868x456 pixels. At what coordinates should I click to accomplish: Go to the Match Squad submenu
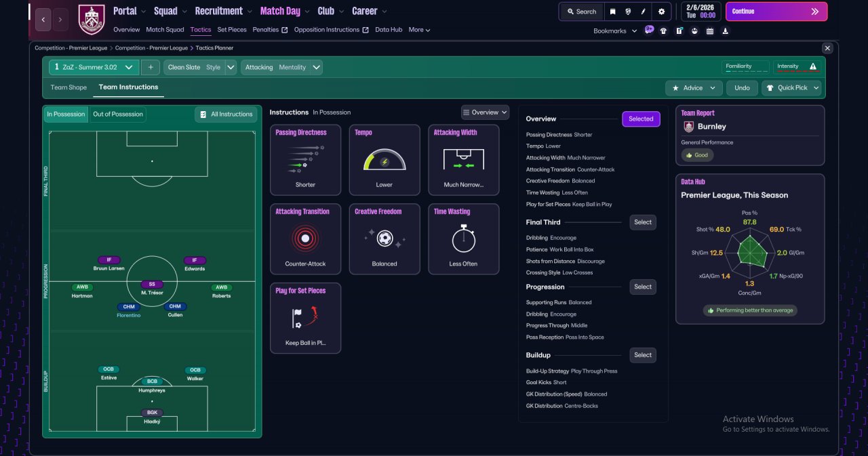click(165, 30)
